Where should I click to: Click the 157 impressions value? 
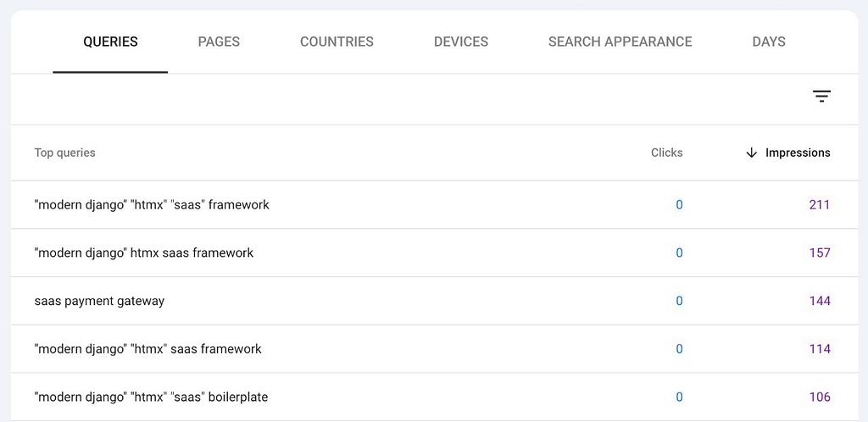point(819,253)
